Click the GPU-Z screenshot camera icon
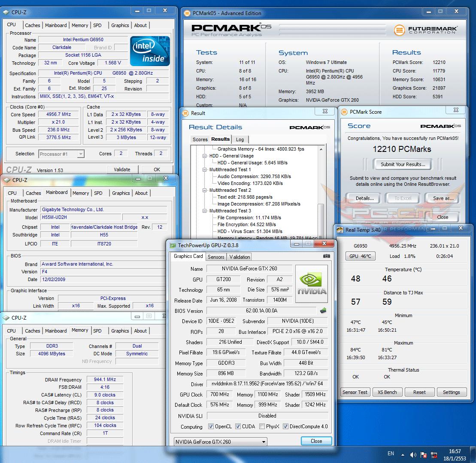 click(326, 256)
